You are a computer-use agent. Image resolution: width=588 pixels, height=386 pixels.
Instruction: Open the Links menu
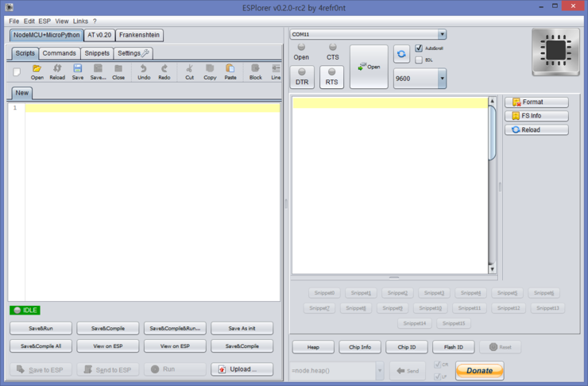click(x=80, y=21)
